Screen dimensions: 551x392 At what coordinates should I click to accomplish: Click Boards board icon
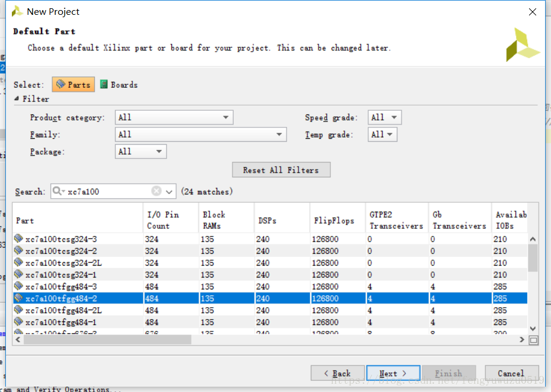click(104, 84)
